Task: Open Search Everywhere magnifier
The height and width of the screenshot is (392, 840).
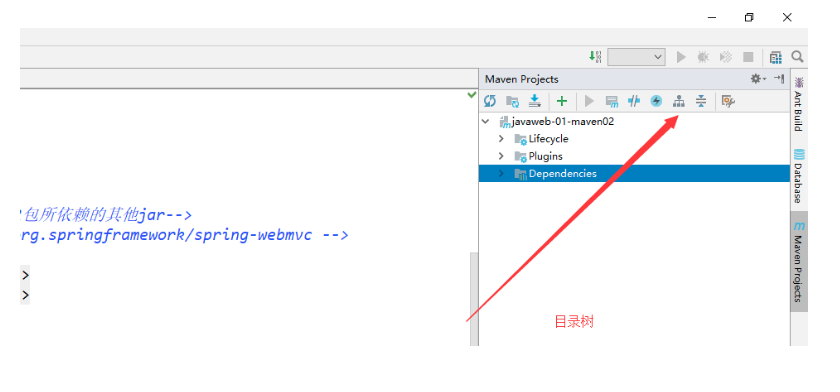Action: pos(798,57)
